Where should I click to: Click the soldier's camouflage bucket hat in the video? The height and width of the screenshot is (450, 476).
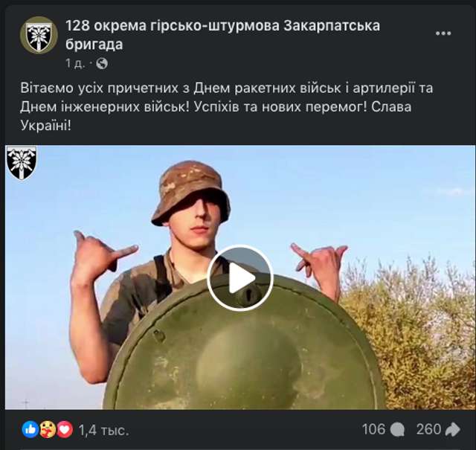pyautogui.click(x=191, y=192)
